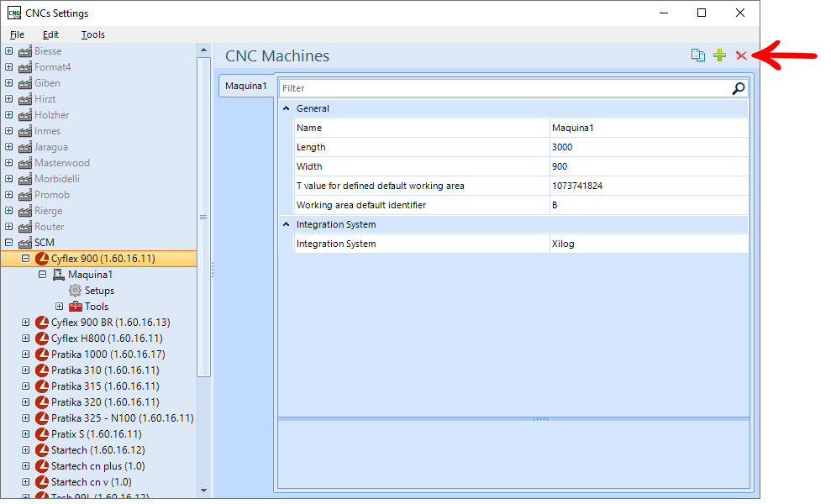Click the working area identifier value B
831x504 pixels.
point(650,205)
